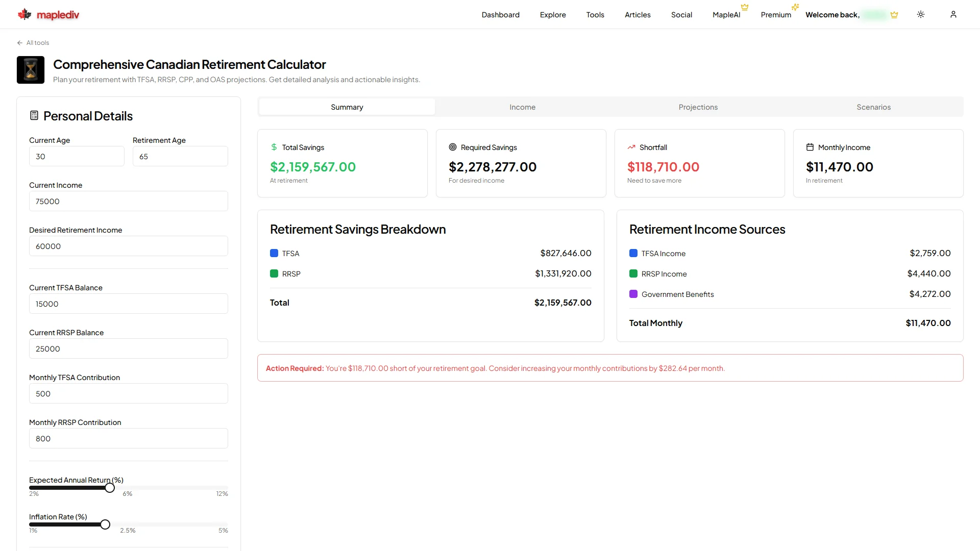This screenshot has height=551, width=980.
Task: Focus the Current Age field
Action: (x=77, y=156)
